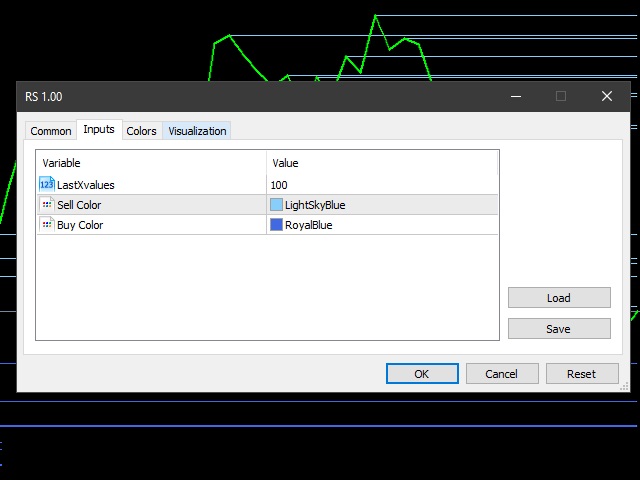This screenshot has width=640, height=480.
Task: Edit the LastXvalues value 100
Action: coord(382,185)
